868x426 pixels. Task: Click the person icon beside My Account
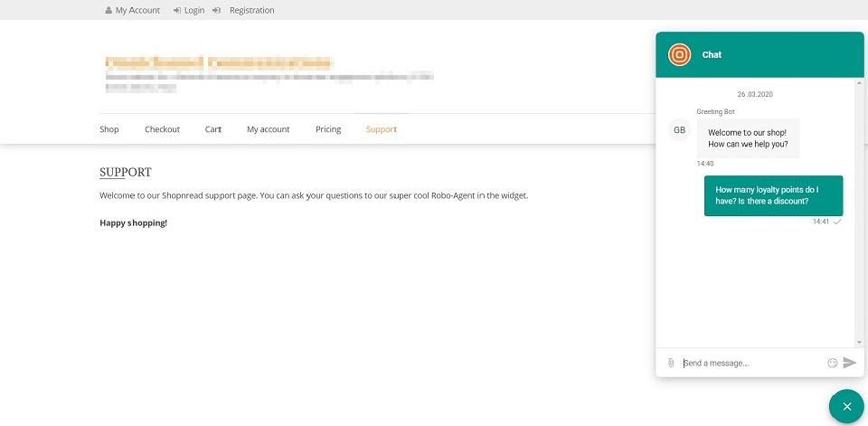108,11
